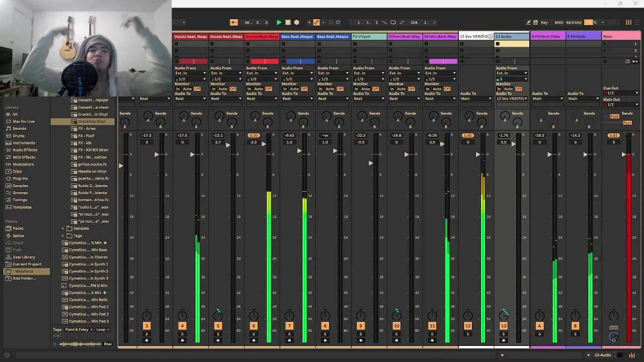Solo track 5 with S button
Screen dimensions: 644x362
[218, 334]
